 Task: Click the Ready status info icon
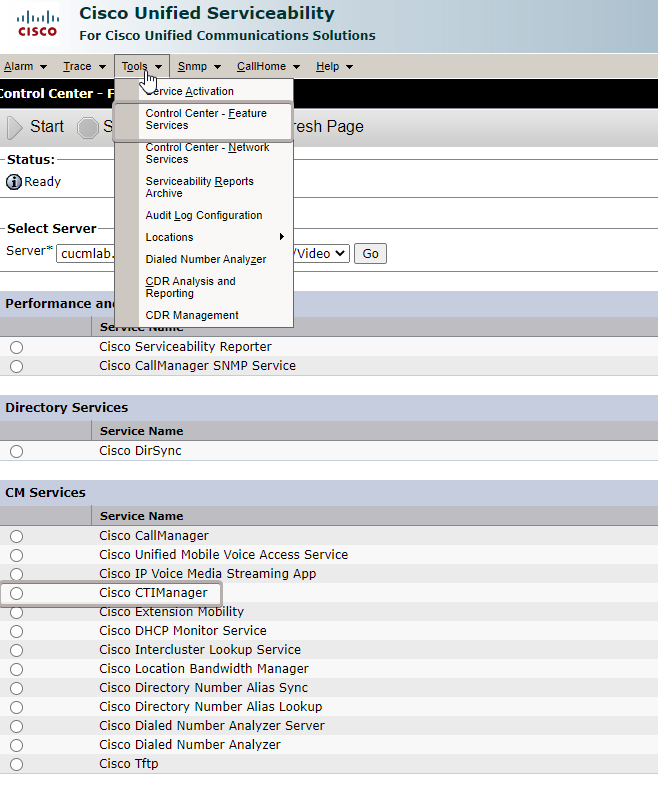click(14, 182)
